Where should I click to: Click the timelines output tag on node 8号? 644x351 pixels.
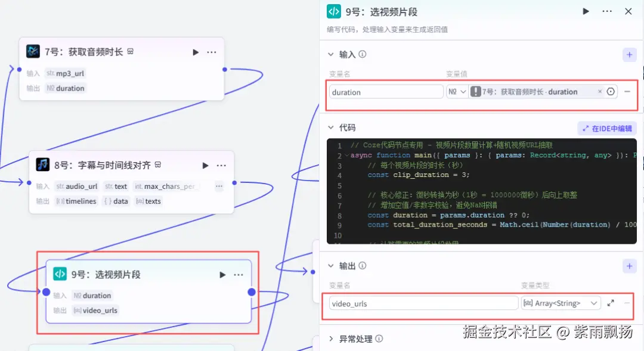pos(76,201)
